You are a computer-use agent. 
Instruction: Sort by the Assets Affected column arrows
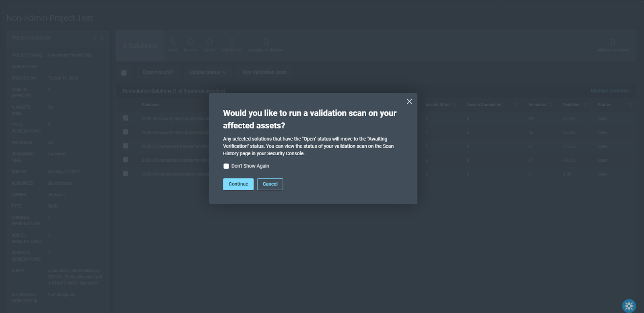(x=455, y=105)
